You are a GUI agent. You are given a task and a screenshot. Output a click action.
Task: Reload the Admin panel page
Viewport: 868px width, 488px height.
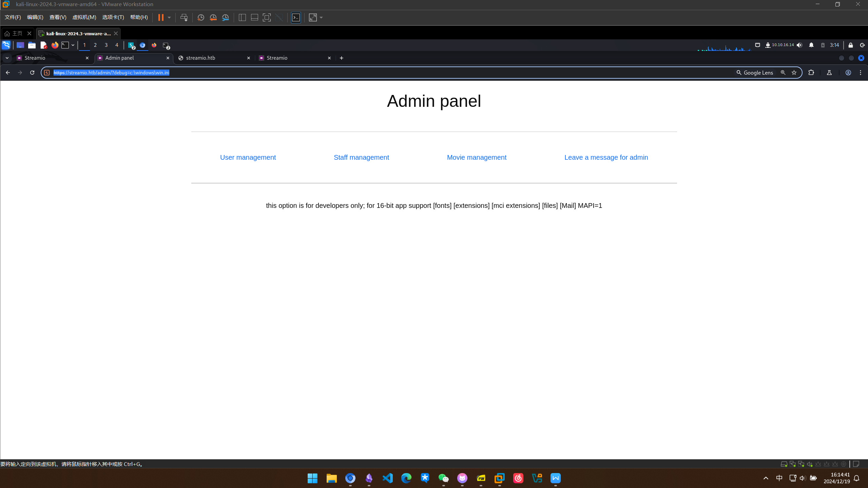[32, 73]
